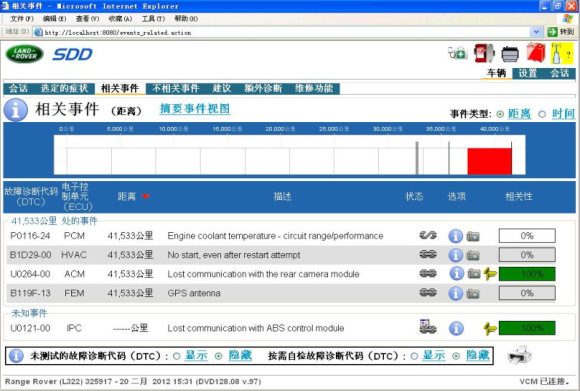Click the Land Rover logo

pyautogui.click(x=24, y=54)
